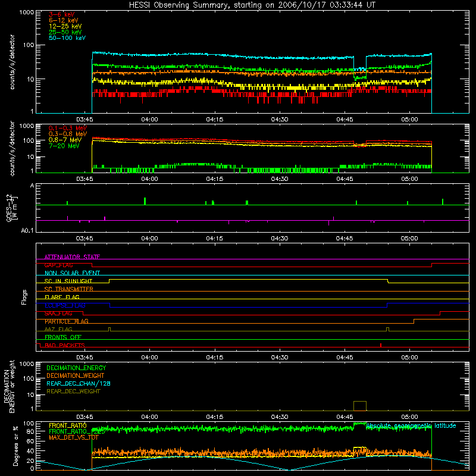Click the 04:15 tick under the decimation panel
This screenshot has width=476, height=476.
coord(215,417)
